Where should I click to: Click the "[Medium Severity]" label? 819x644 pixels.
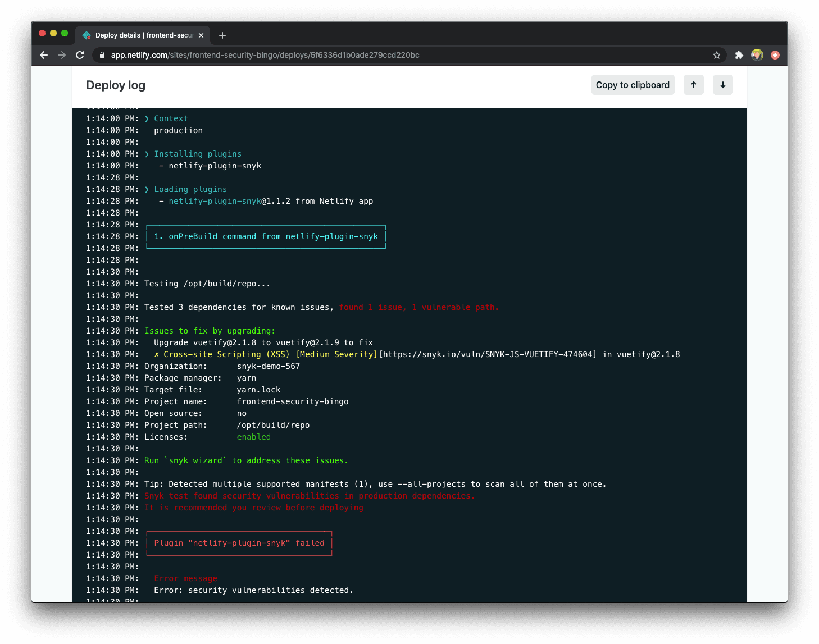point(336,354)
